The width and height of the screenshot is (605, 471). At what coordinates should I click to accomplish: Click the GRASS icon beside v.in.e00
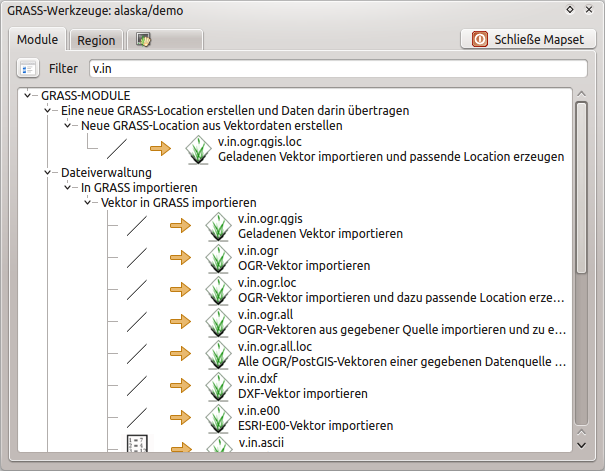(219, 418)
